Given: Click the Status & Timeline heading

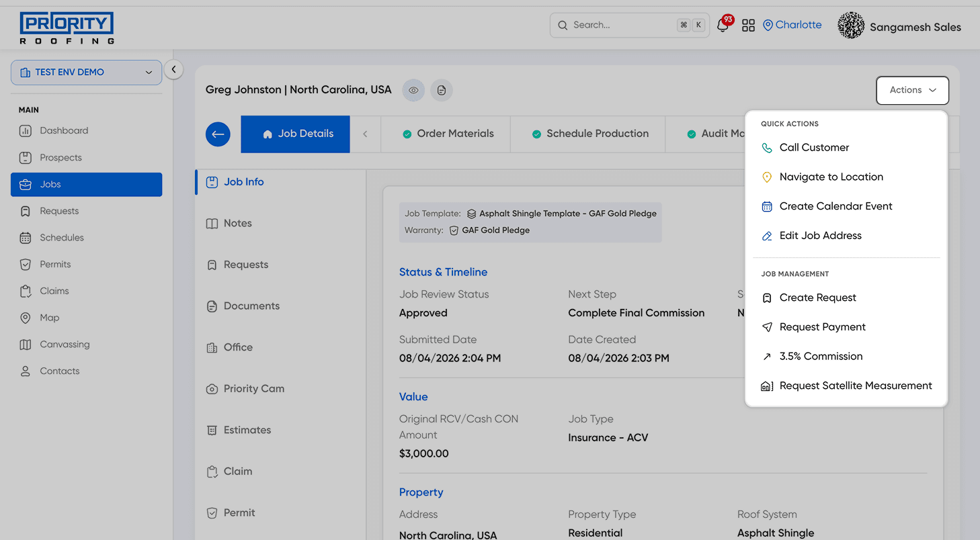Looking at the screenshot, I should tap(443, 272).
